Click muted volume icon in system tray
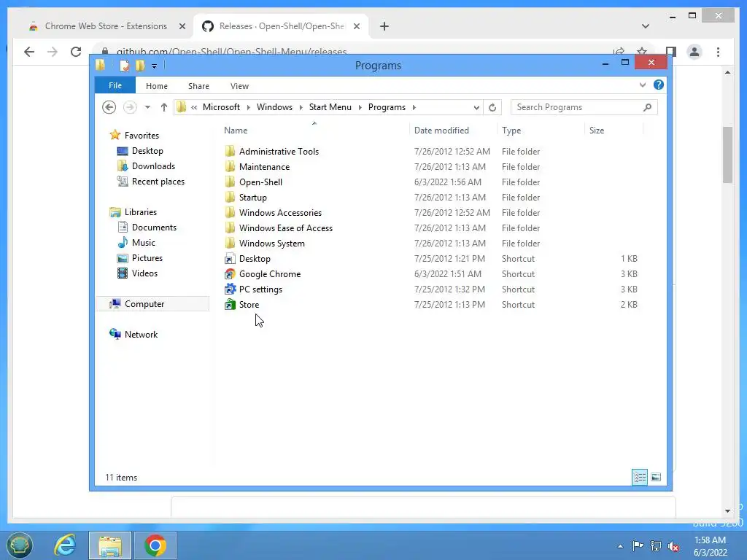The width and height of the screenshot is (747, 560). (673, 545)
